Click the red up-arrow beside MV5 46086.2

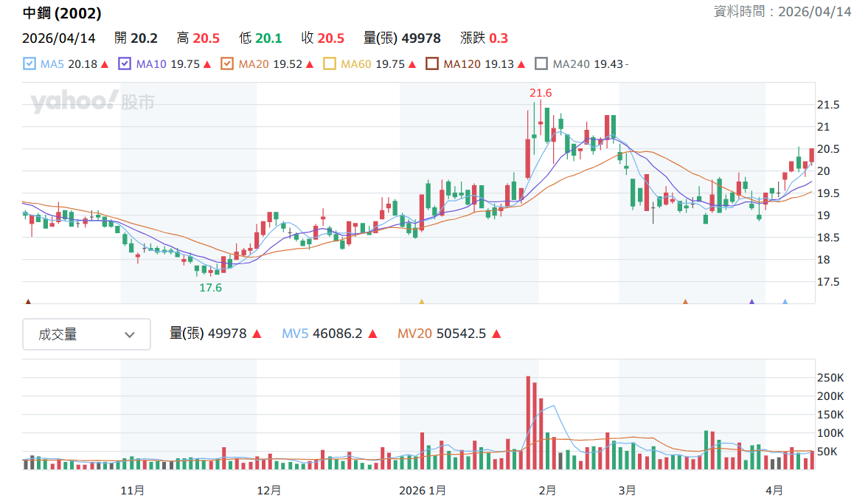(x=372, y=334)
